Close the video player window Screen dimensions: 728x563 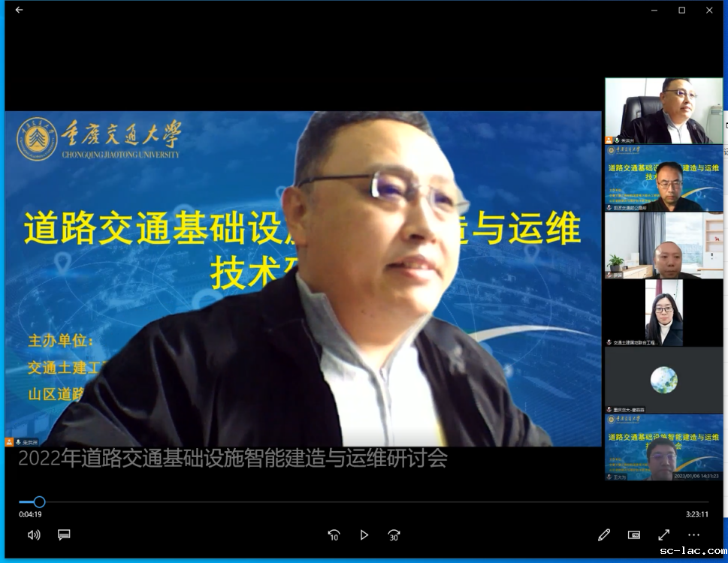click(x=709, y=10)
